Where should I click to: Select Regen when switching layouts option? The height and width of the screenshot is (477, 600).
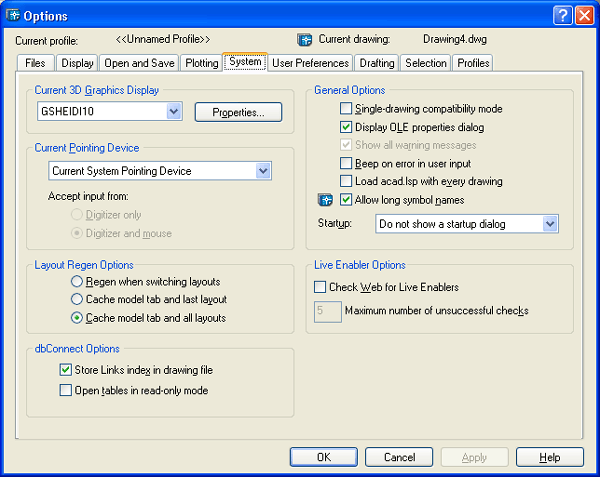76,282
